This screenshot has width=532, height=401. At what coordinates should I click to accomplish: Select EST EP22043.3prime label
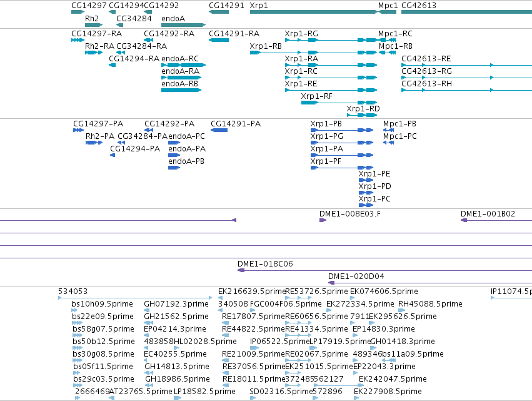click(384, 367)
